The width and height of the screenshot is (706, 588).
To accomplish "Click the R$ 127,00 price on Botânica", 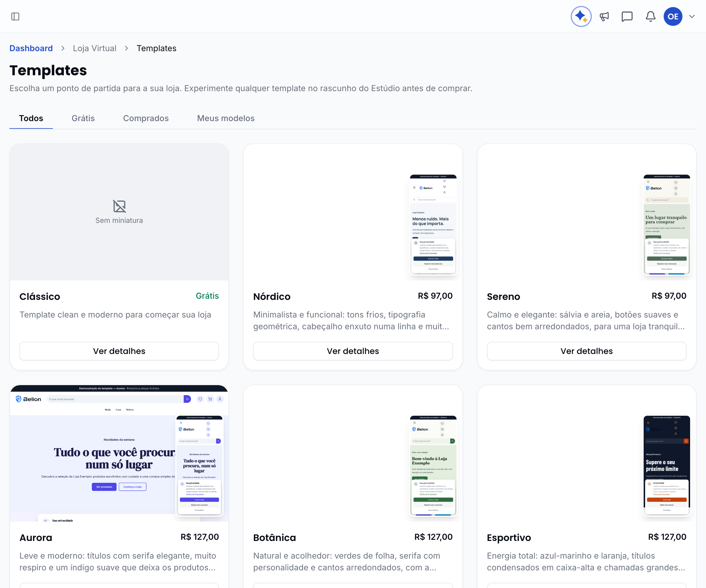I will (433, 537).
